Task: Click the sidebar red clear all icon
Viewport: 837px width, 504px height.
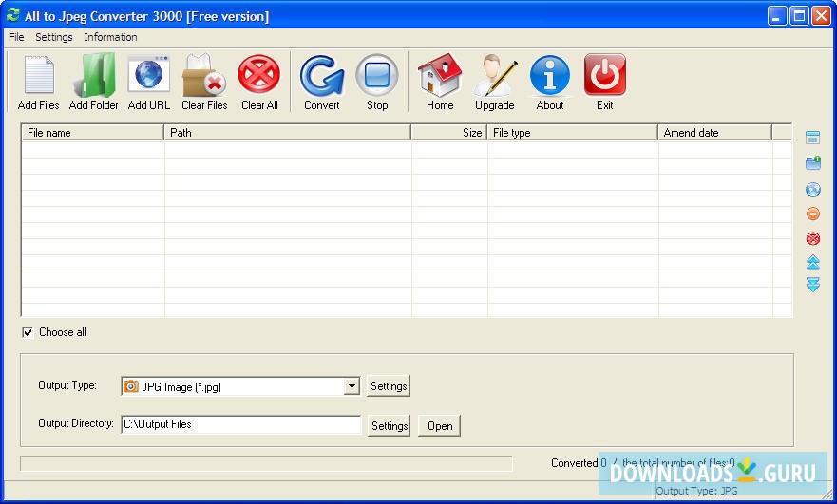Action: tap(813, 238)
